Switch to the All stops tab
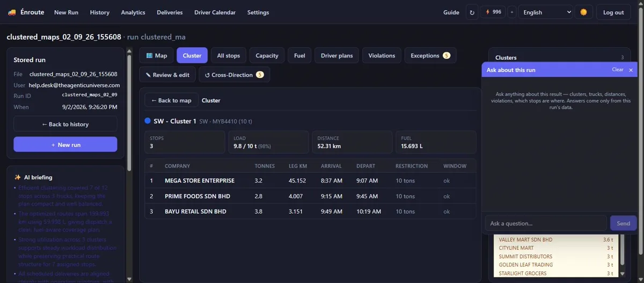 [x=229, y=55]
